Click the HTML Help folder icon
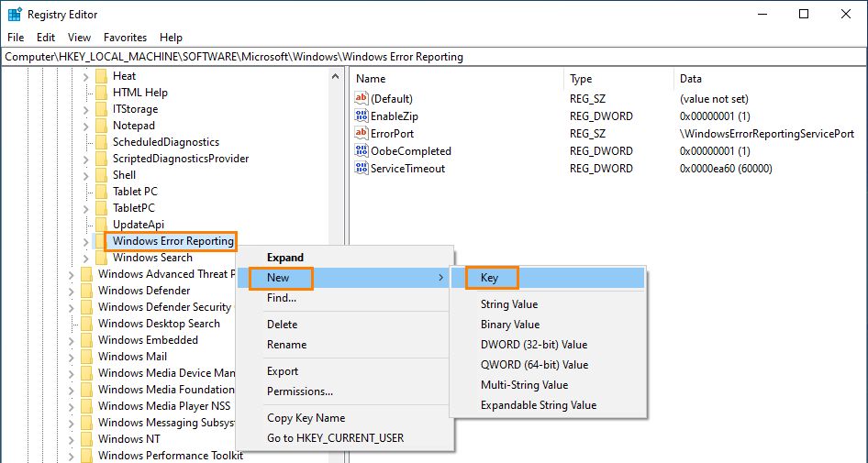The height and width of the screenshot is (463, 868). coord(101,93)
